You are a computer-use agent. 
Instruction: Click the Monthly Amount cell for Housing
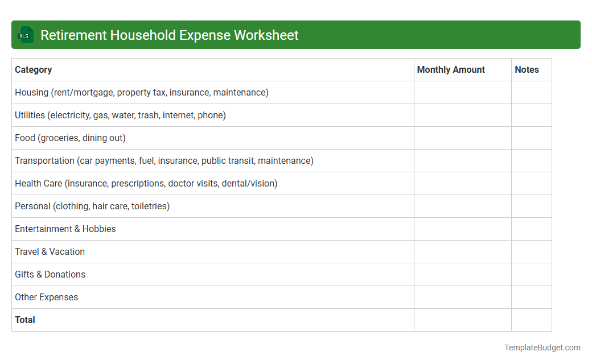pyautogui.click(x=462, y=92)
